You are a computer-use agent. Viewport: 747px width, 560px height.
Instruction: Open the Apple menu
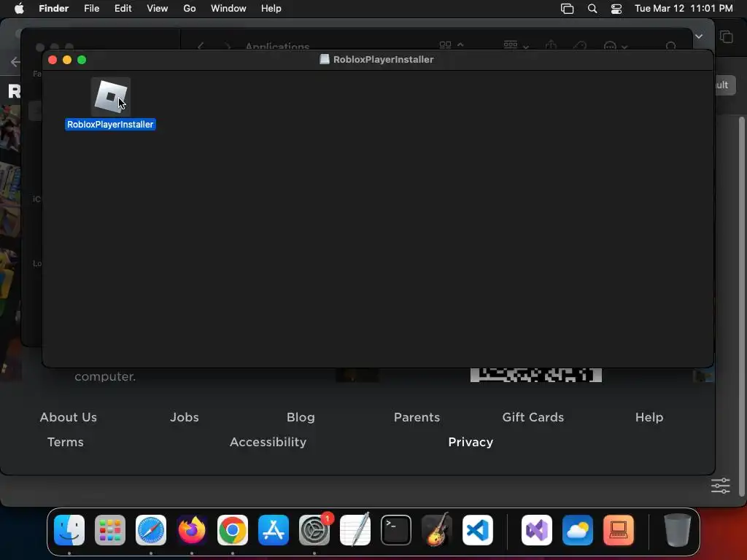[x=19, y=9]
